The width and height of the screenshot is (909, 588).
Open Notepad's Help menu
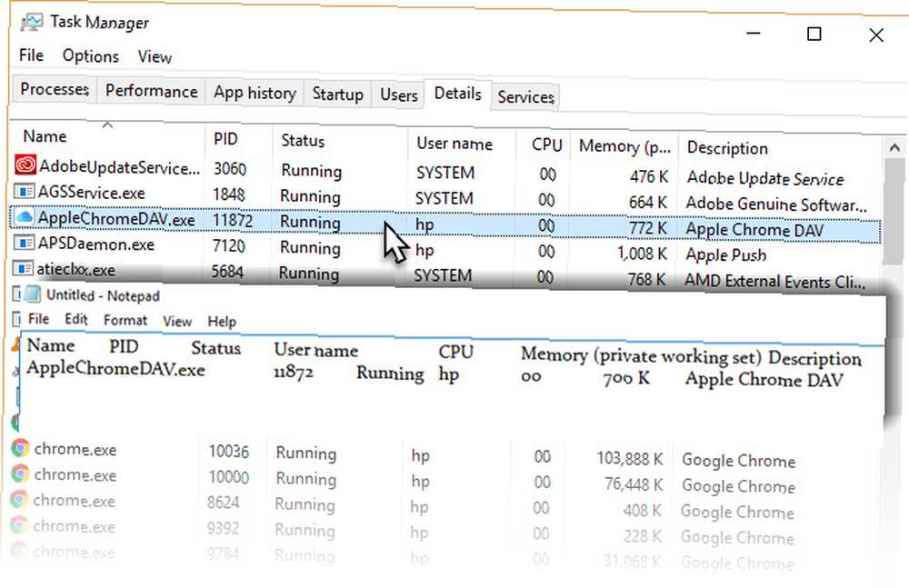[222, 322]
